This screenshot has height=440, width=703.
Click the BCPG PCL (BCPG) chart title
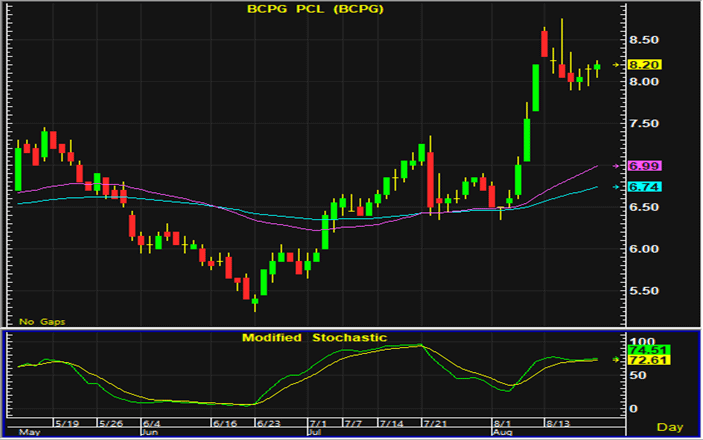(314, 11)
